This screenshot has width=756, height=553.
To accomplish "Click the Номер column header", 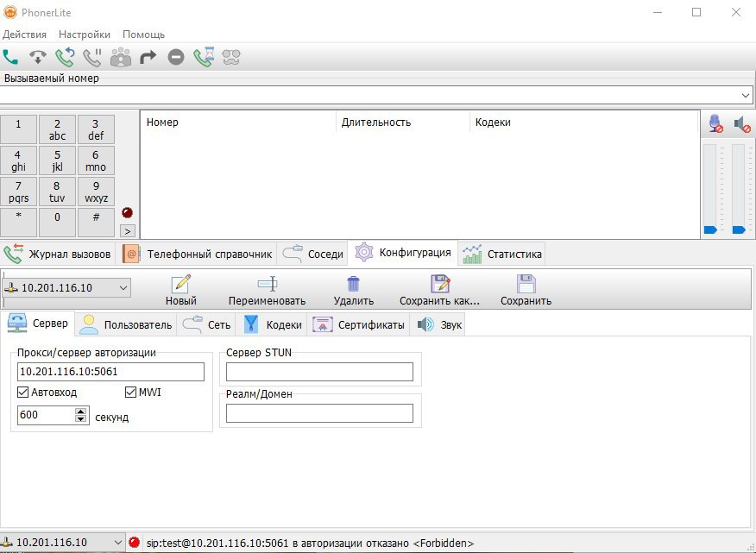I will (x=239, y=122).
